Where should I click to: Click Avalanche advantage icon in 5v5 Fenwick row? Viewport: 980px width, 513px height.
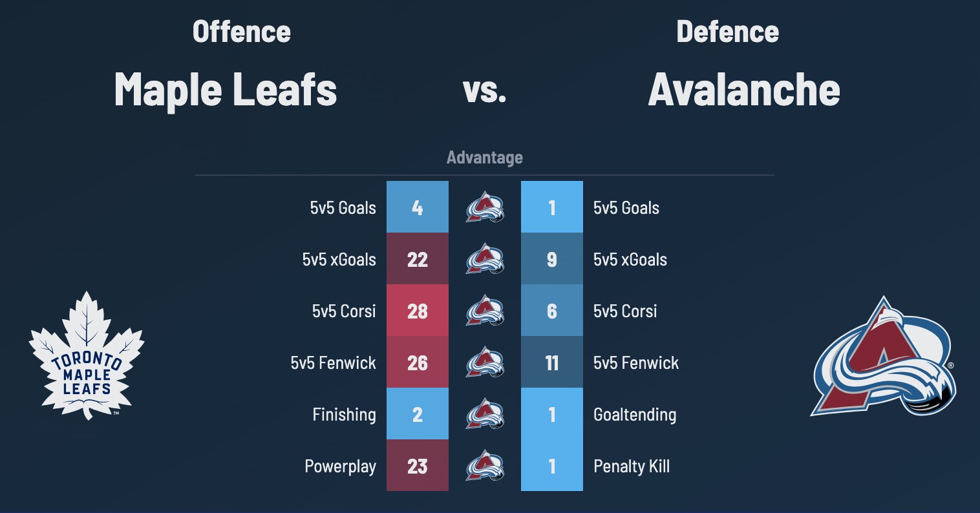tap(485, 362)
